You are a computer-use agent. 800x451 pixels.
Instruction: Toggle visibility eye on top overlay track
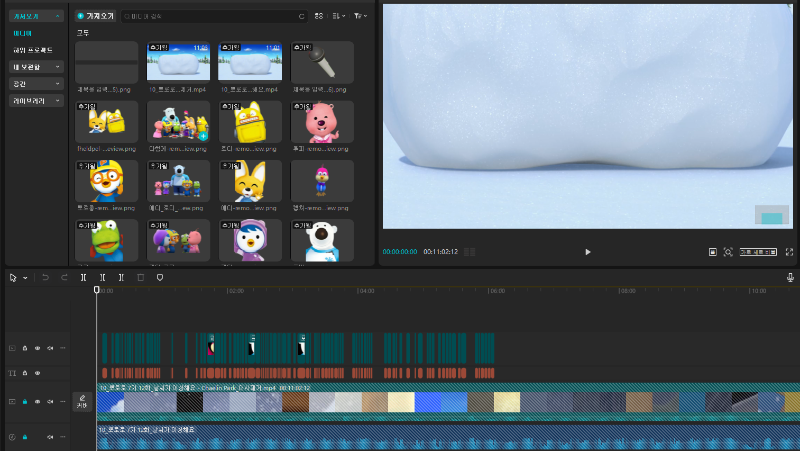click(37, 348)
